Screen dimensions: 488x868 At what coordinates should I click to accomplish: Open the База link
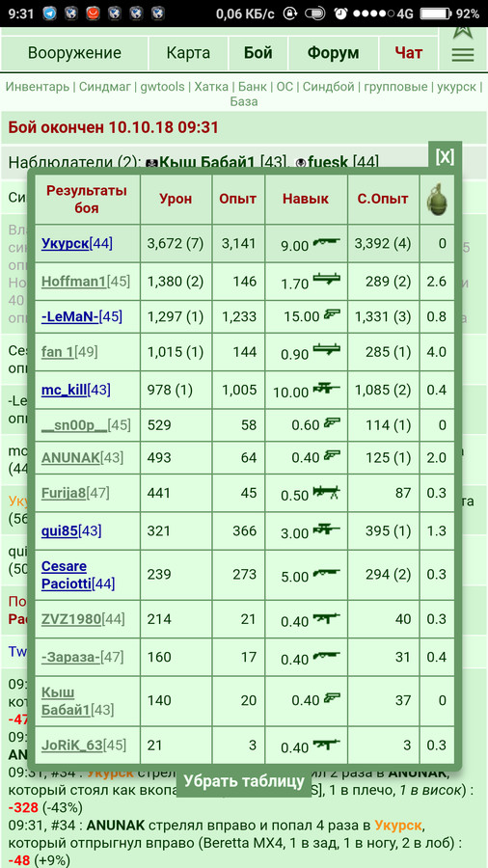tap(244, 102)
